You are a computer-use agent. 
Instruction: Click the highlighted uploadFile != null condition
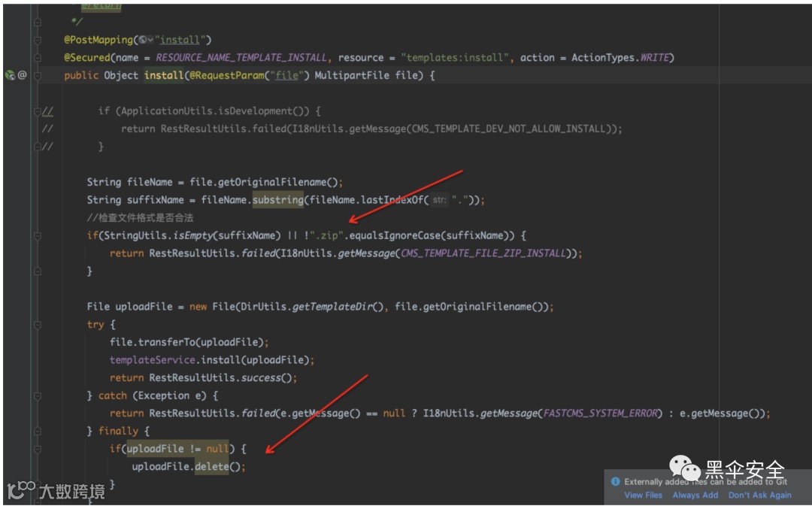[177, 449]
